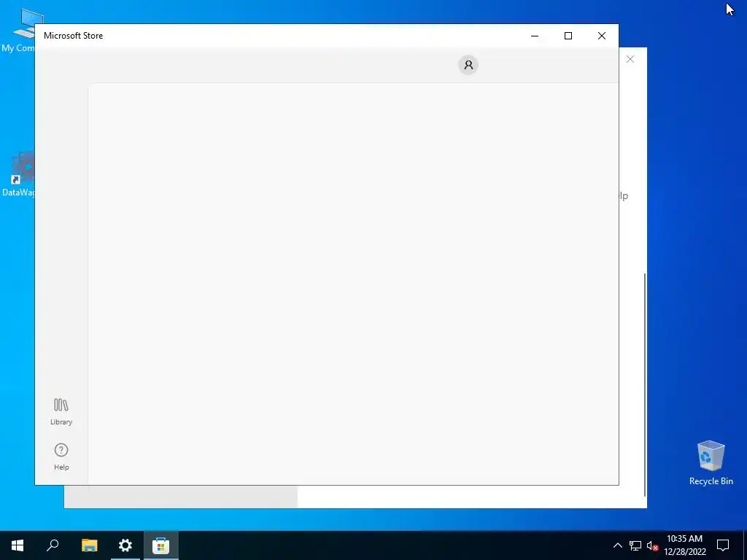747x560 pixels.
Task: Minimize the Microsoft Store window
Action: pyautogui.click(x=535, y=36)
